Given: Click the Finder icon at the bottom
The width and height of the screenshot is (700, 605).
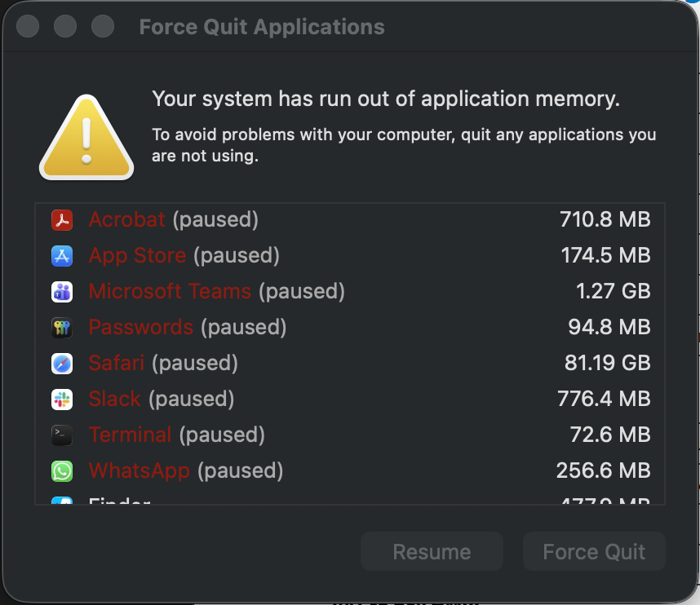Looking at the screenshot, I should (x=62, y=501).
